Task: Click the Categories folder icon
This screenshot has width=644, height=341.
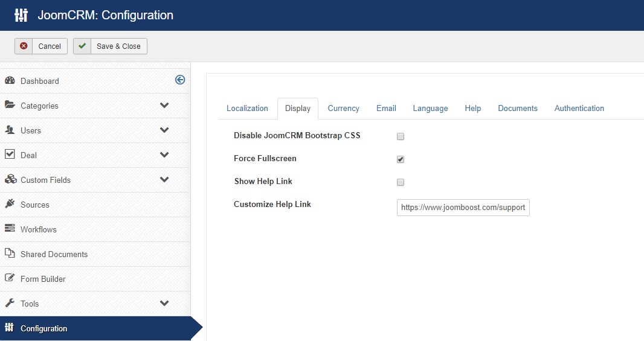Action: [x=10, y=105]
